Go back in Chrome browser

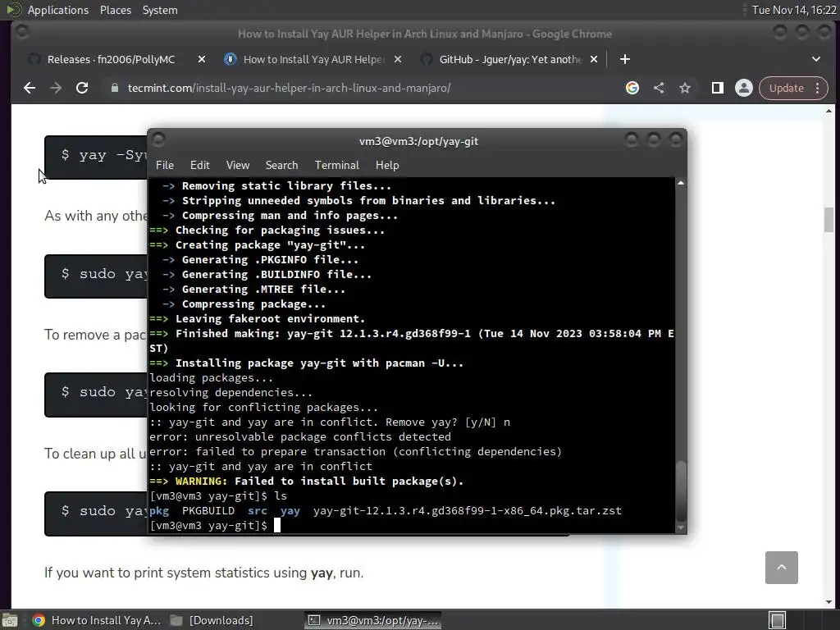30,88
